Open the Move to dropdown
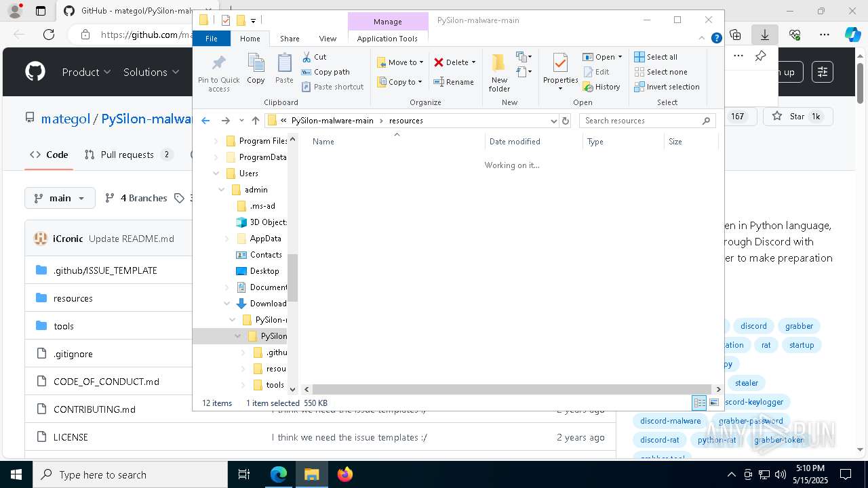This screenshot has width=868, height=488. (401, 62)
